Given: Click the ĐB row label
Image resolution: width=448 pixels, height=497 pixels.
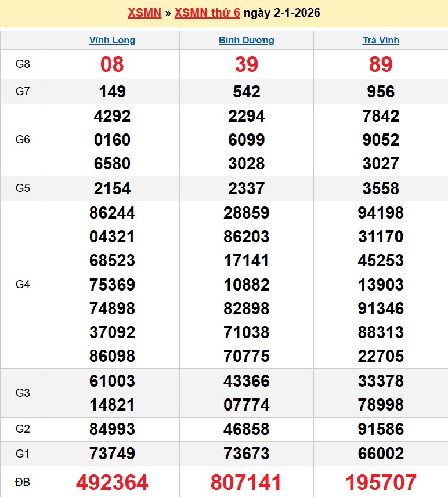Looking at the screenshot, I should click(23, 482).
